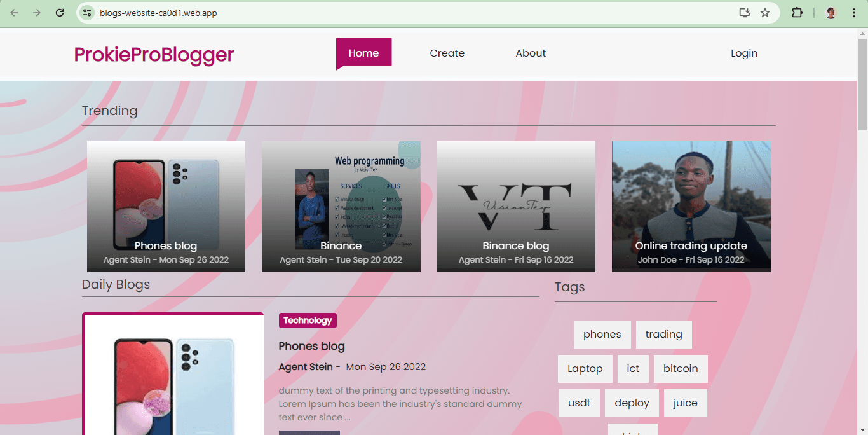Click the Login link

coord(743,53)
